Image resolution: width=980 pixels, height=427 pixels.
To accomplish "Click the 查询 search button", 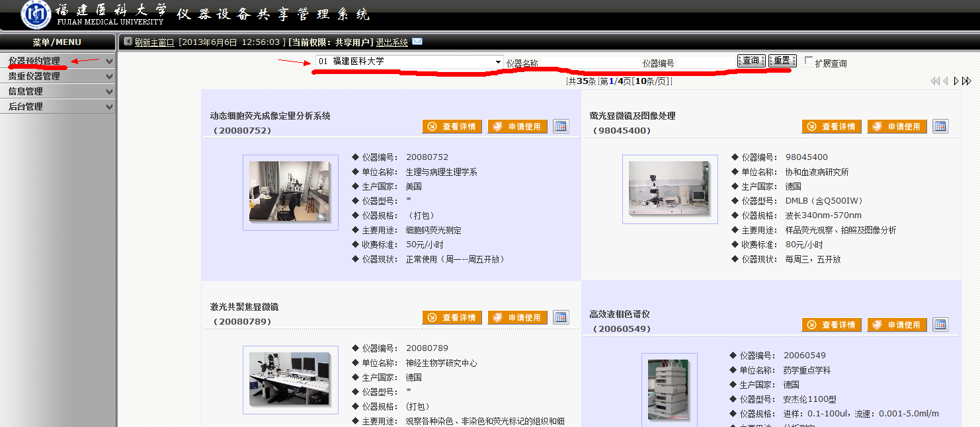I will point(751,61).
